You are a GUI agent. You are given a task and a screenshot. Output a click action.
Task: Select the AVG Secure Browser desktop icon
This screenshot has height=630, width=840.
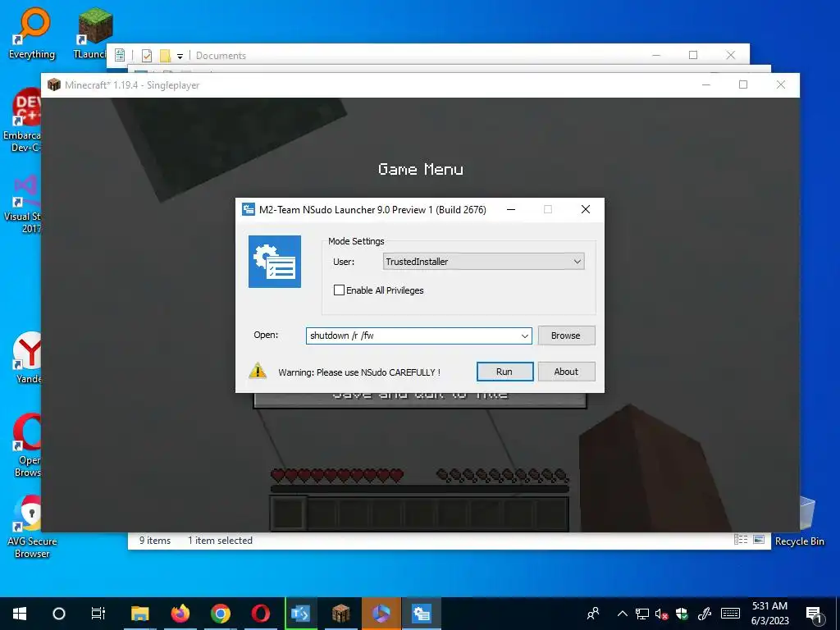(x=32, y=527)
